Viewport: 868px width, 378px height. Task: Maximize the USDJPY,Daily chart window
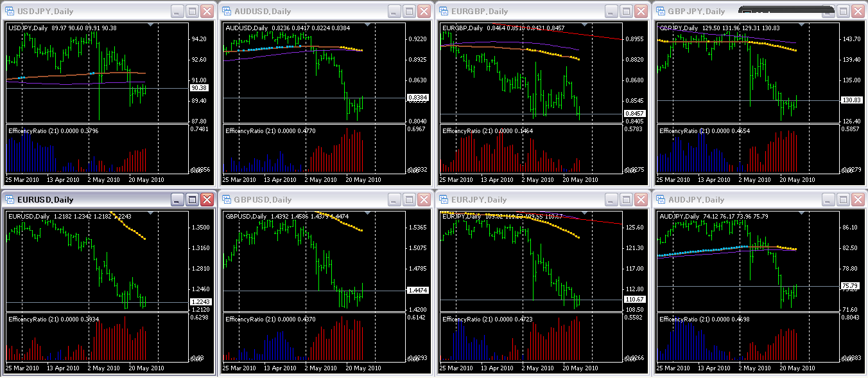pos(192,12)
